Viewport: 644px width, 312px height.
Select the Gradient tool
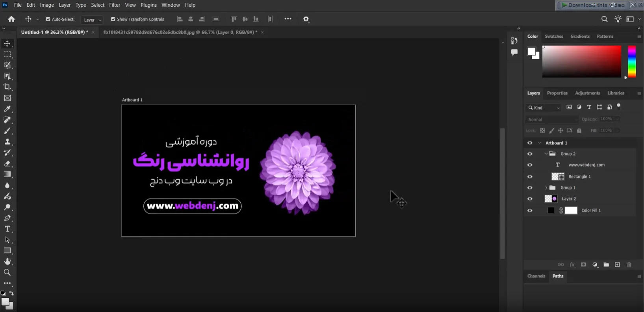[7, 174]
